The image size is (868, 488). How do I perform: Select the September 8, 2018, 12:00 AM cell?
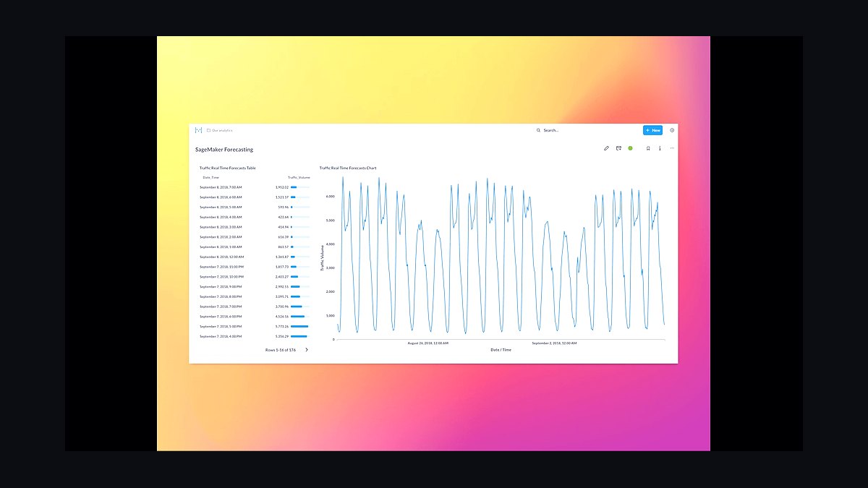click(222, 257)
